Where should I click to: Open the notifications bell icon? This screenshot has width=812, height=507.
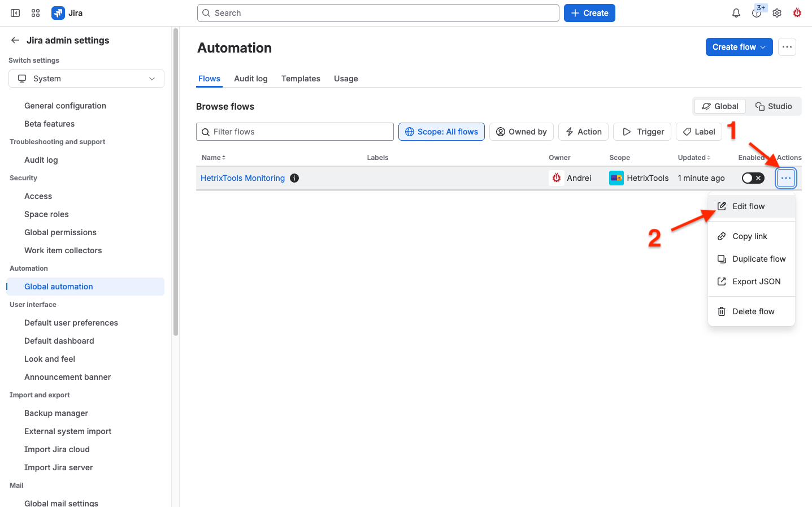point(736,13)
